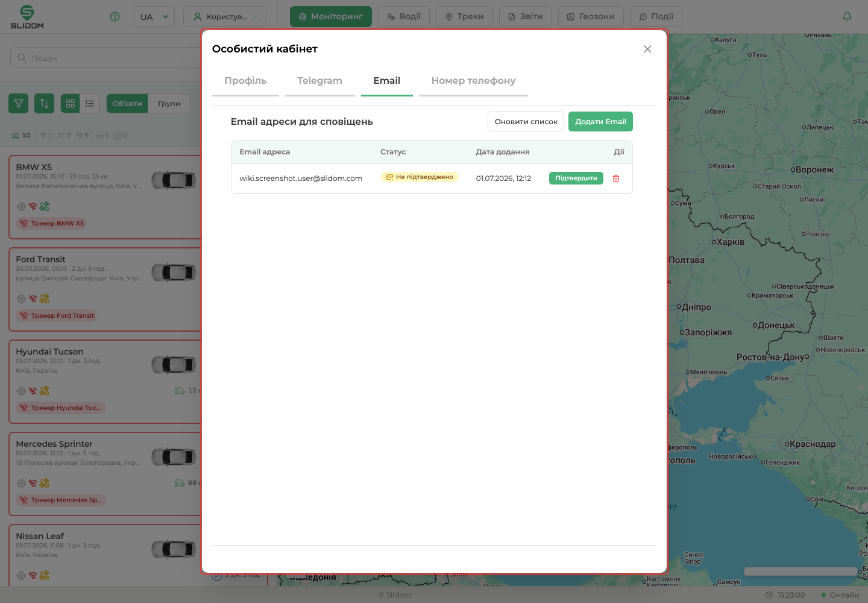Viewport: 868px width, 603px height.
Task: Click the wiki.screenshot.user@slidom.com address text
Action: pyautogui.click(x=301, y=178)
